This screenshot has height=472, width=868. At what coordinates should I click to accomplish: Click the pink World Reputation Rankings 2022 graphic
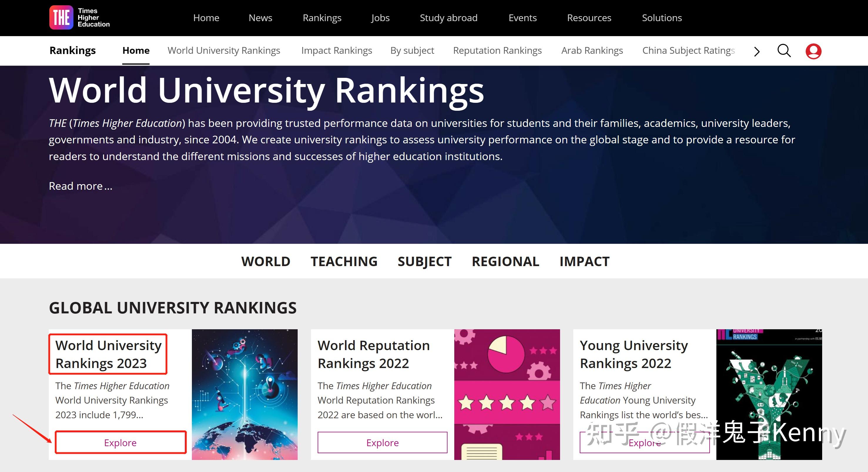(x=507, y=394)
